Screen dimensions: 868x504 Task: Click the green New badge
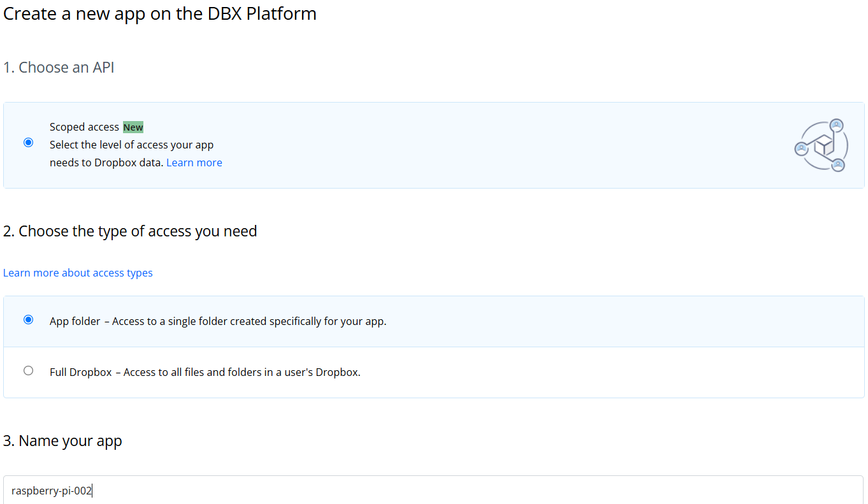133,127
